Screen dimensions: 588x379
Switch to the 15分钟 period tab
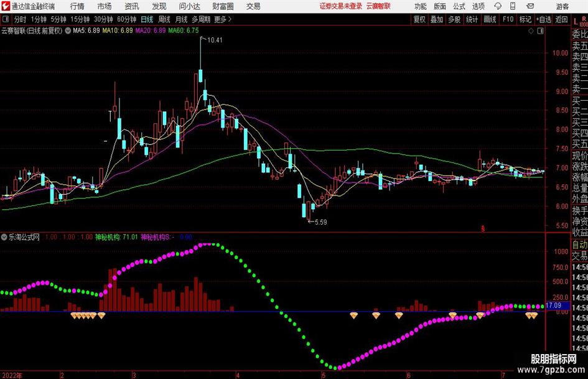(80, 19)
